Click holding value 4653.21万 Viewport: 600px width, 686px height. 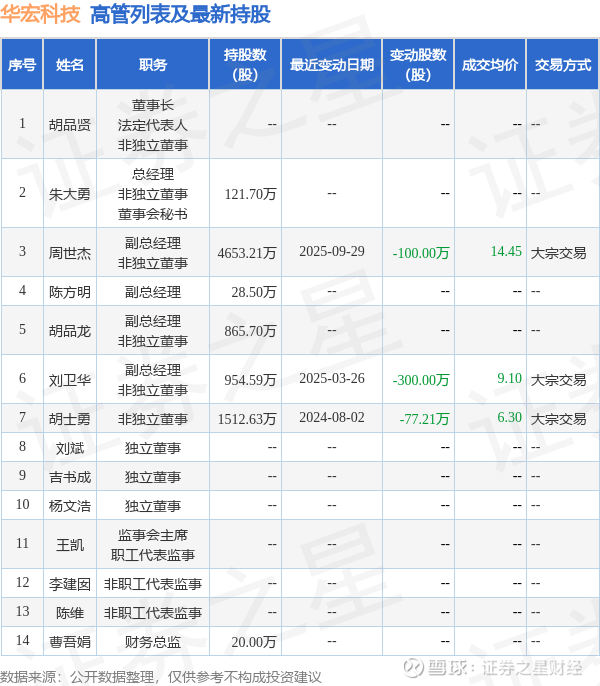(x=247, y=253)
